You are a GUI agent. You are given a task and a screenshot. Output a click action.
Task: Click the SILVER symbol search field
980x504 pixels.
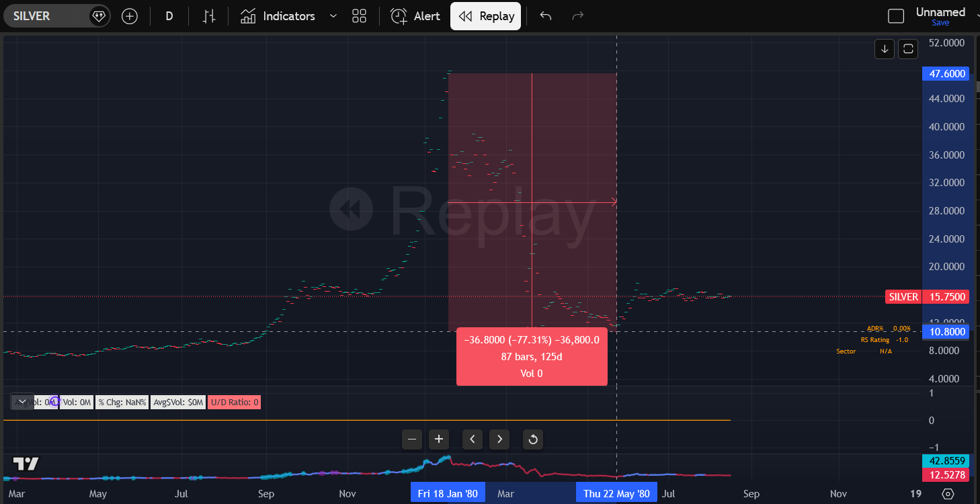pos(47,16)
